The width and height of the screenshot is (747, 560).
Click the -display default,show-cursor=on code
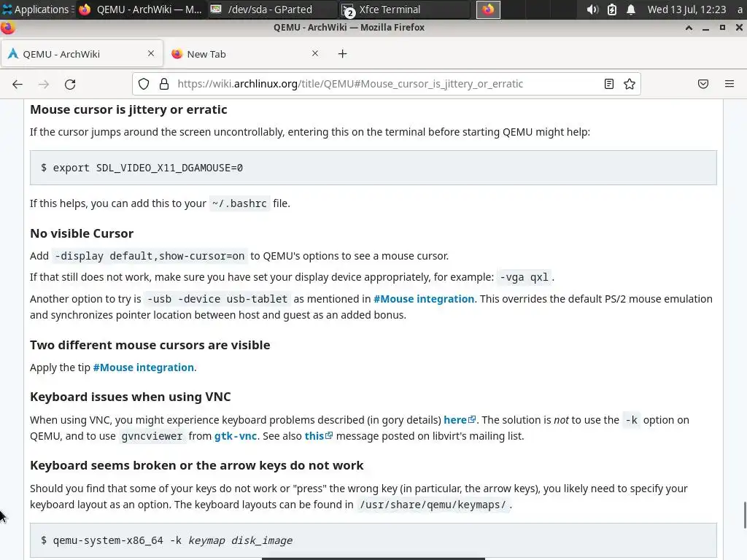pyautogui.click(x=150, y=256)
